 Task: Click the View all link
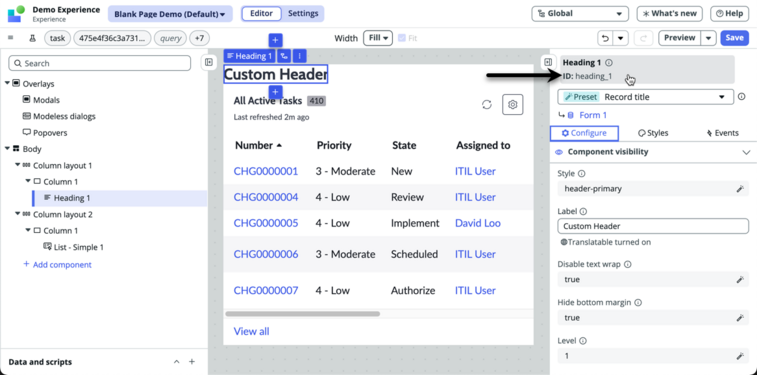click(252, 331)
